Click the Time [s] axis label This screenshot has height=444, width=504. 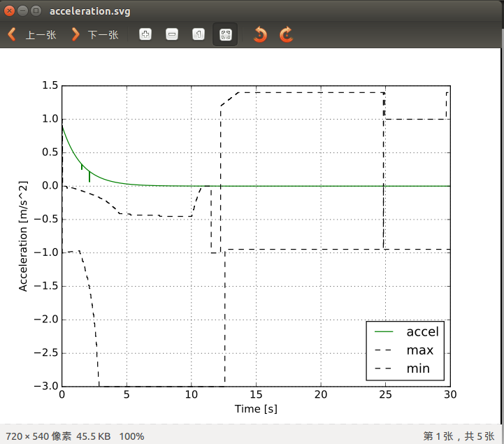[x=256, y=408]
